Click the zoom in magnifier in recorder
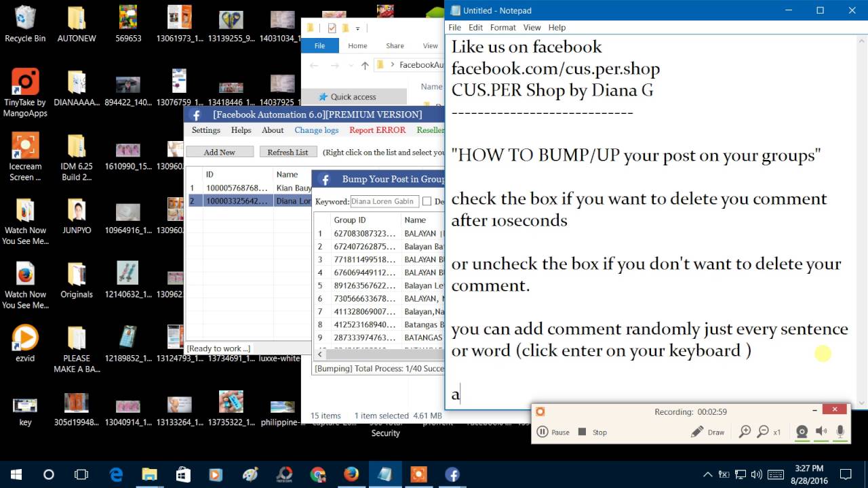 (x=745, y=432)
